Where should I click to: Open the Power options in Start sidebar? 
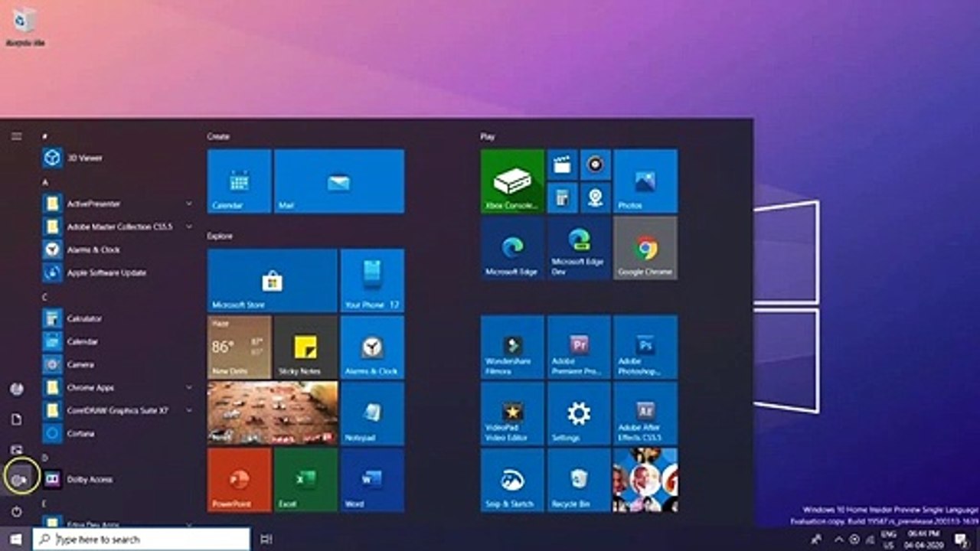click(x=16, y=510)
